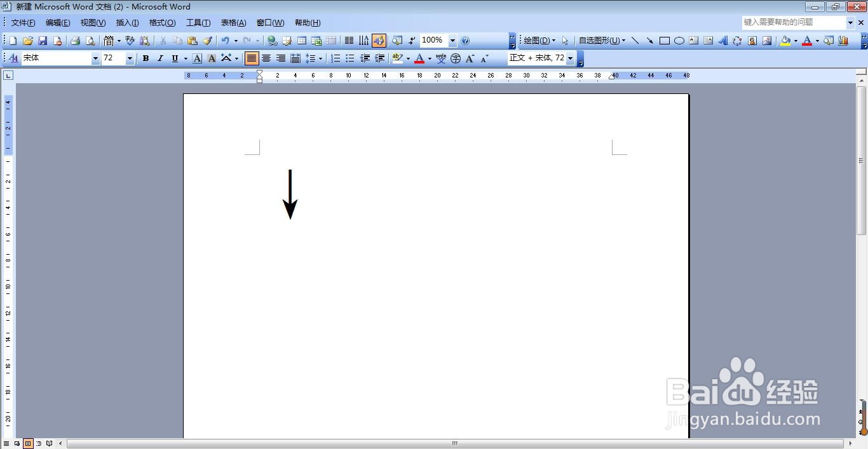Viewport: 868px width, 449px height.
Task: Open the 表格(A) menu
Action: click(x=233, y=23)
